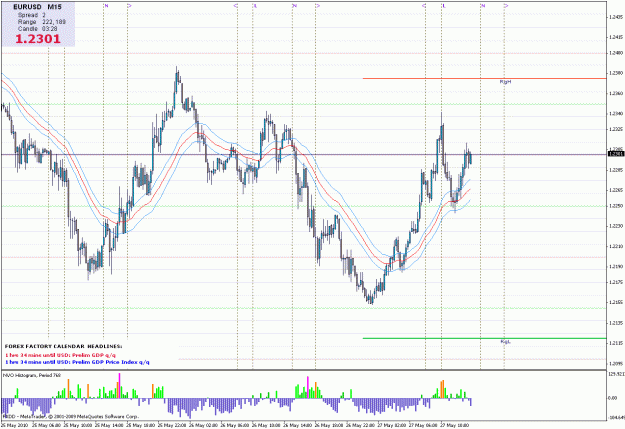Select the Histogram indicator title label
625x429 pixels.
(32, 375)
